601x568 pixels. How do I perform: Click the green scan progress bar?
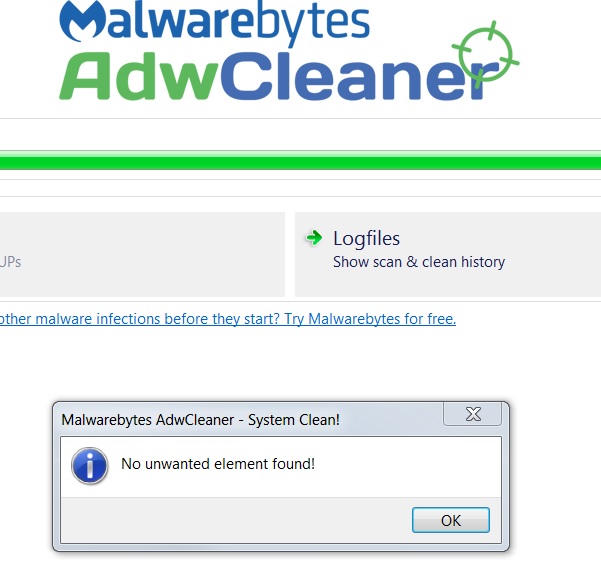(x=300, y=161)
